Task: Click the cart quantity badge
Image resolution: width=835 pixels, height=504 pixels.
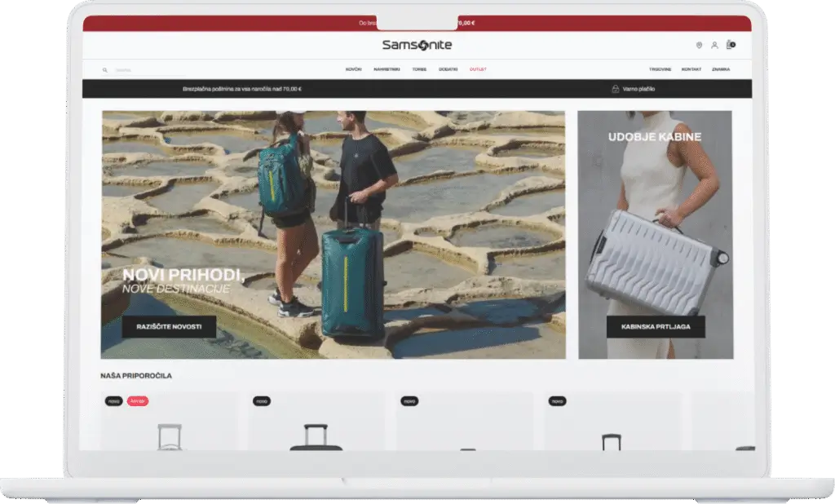Action: [733, 43]
